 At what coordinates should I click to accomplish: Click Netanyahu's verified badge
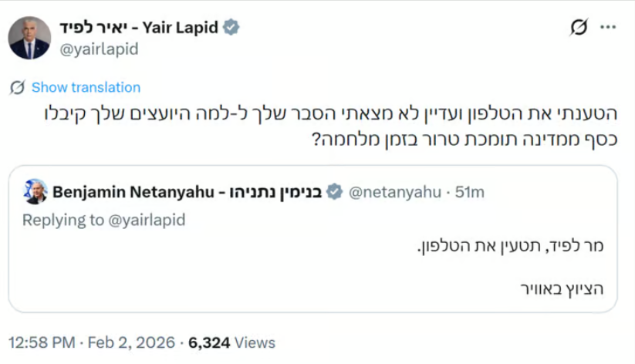[x=334, y=191]
